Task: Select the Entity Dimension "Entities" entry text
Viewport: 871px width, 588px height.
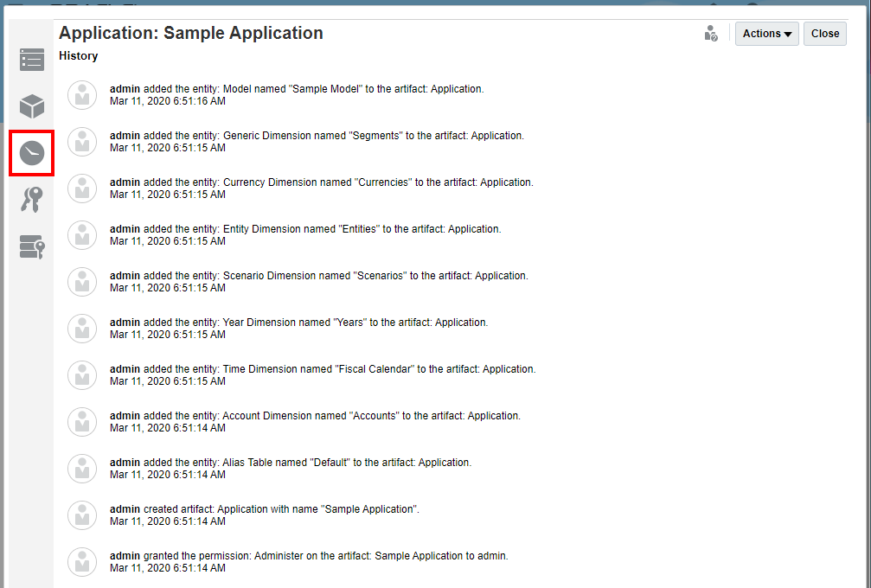Action: 305,229
